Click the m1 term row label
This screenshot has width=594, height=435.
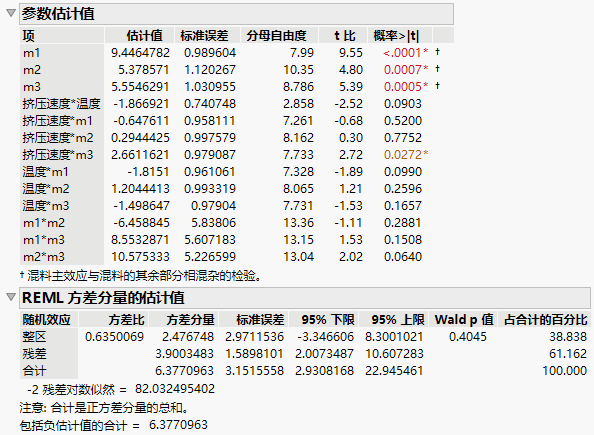tap(31, 53)
